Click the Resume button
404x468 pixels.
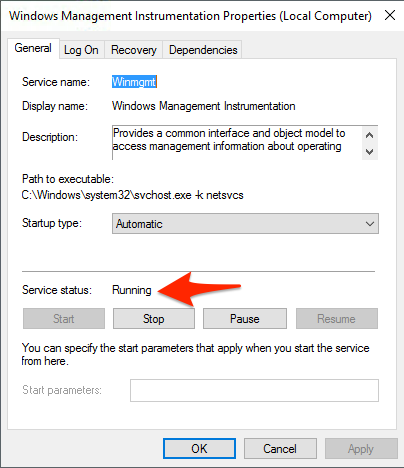coord(337,319)
